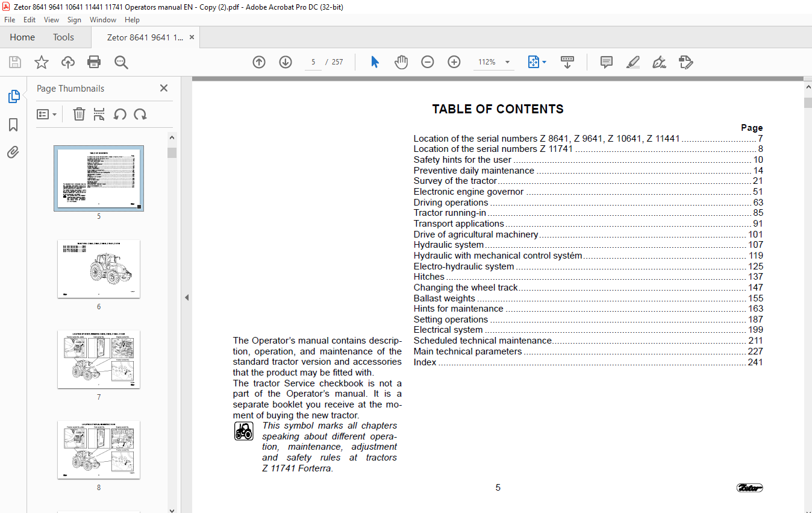Click 'Electrical system' contents entry
This screenshot has width=812, height=513.
[588, 330]
